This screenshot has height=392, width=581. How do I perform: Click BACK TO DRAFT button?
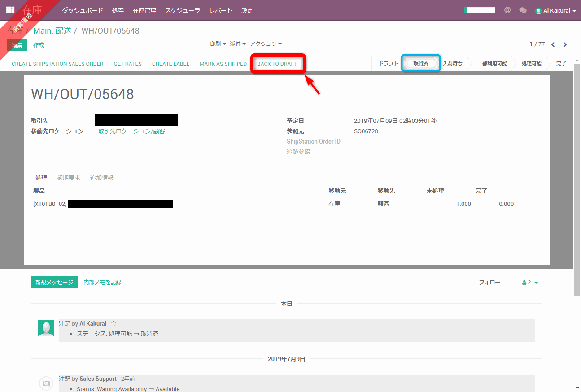coord(277,64)
